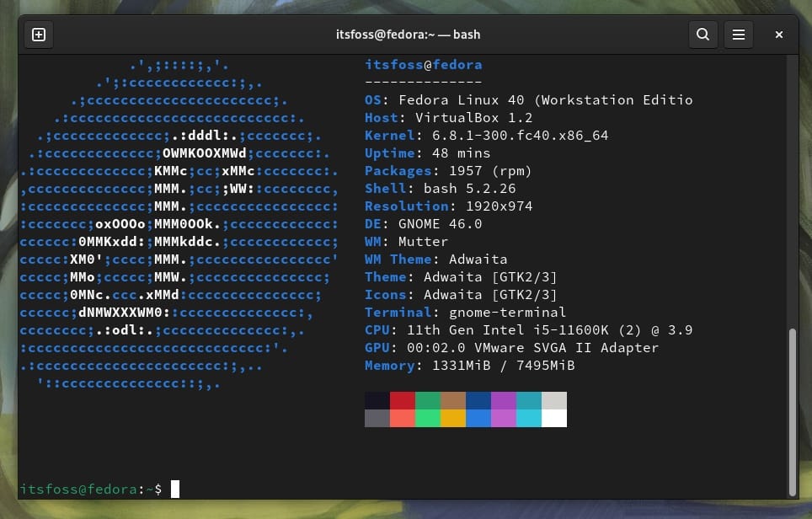
Task: Click the search icon in the header bar
Action: tap(703, 35)
